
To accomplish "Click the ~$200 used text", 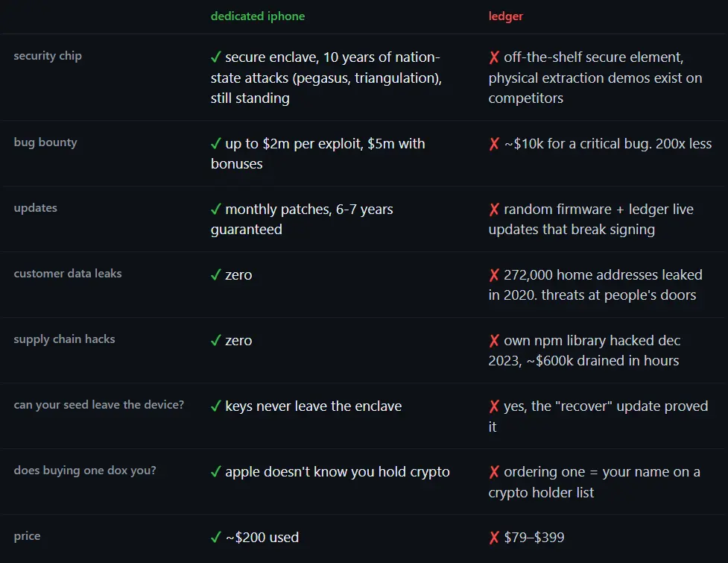I will [x=262, y=538].
